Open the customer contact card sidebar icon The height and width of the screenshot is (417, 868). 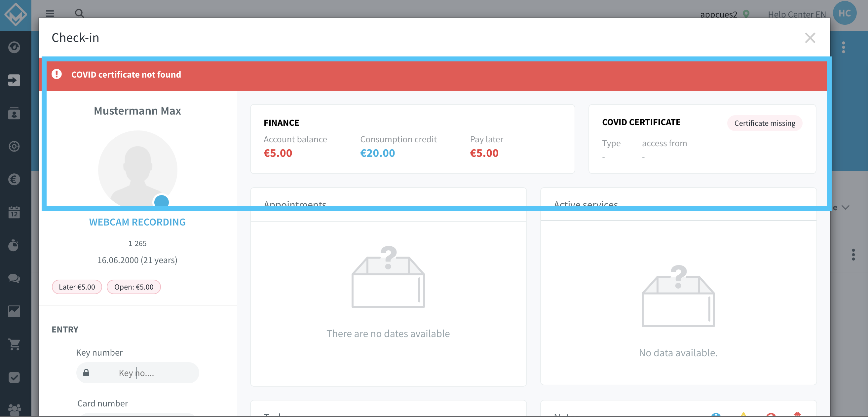click(14, 113)
